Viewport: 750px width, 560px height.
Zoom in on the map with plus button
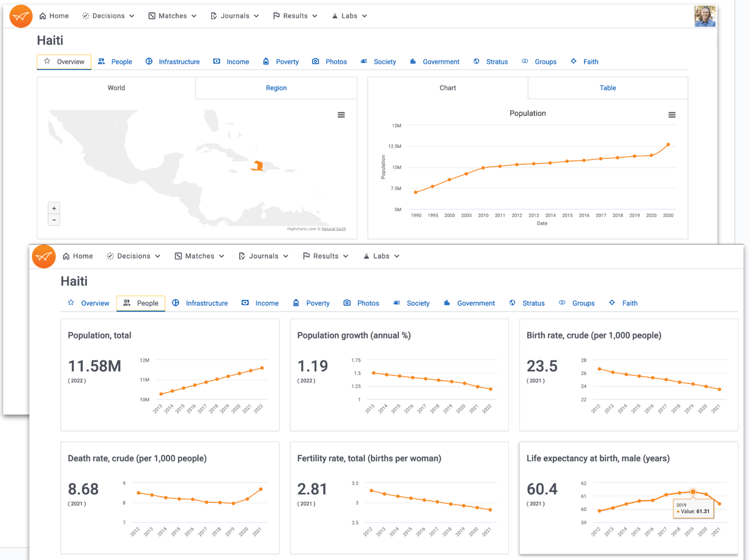pos(54,208)
